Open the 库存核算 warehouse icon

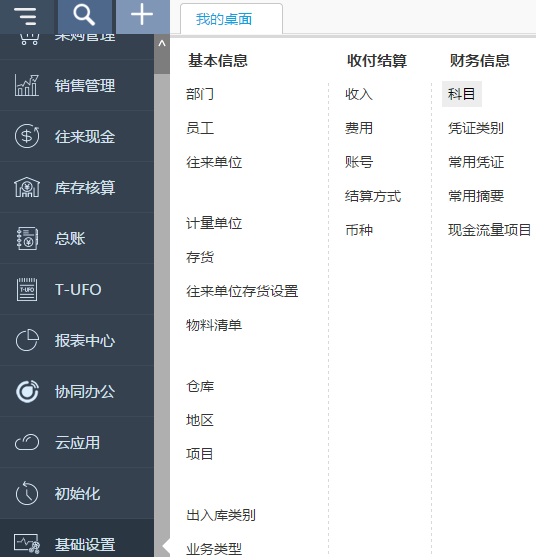point(27,187)
